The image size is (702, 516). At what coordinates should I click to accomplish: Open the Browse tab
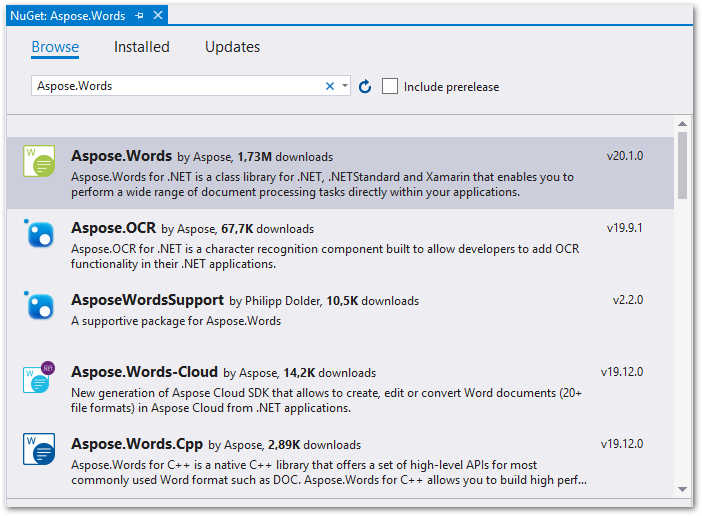55,47
